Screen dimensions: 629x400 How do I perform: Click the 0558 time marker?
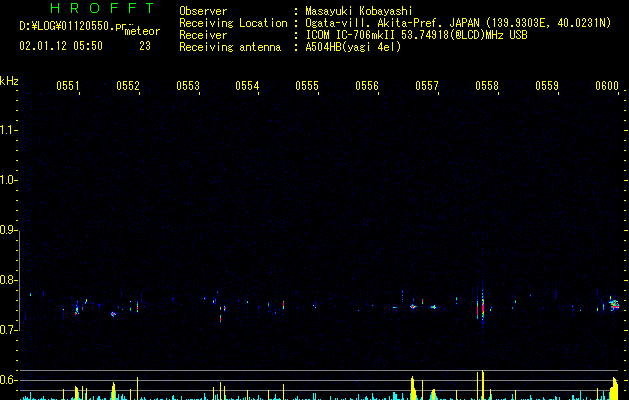(487, 86)
